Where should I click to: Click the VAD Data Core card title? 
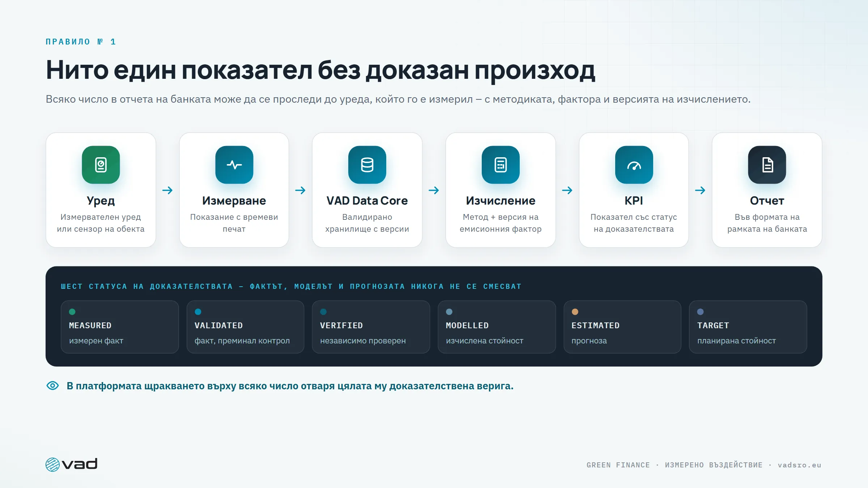[367, 201]
